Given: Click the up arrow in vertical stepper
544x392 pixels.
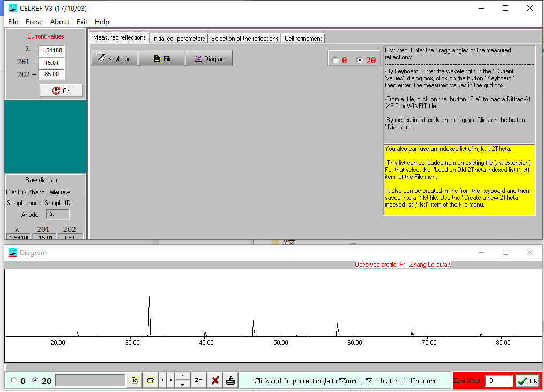Looking at the screenshot, I should [183, 376].
